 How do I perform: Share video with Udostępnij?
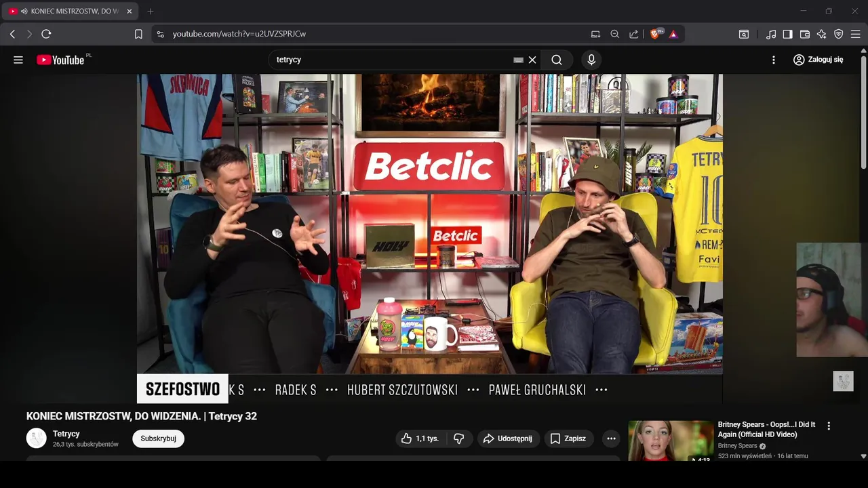pos(509,439)
